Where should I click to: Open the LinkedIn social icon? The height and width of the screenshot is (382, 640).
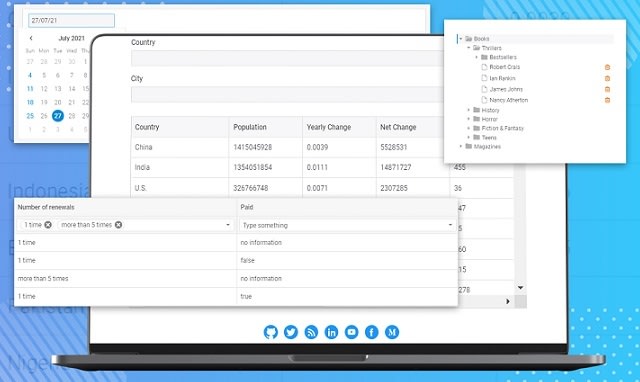pos(331,332)
